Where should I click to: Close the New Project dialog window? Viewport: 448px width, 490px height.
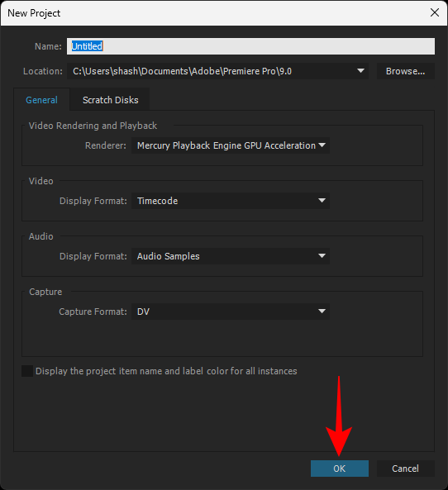[435, 13]
